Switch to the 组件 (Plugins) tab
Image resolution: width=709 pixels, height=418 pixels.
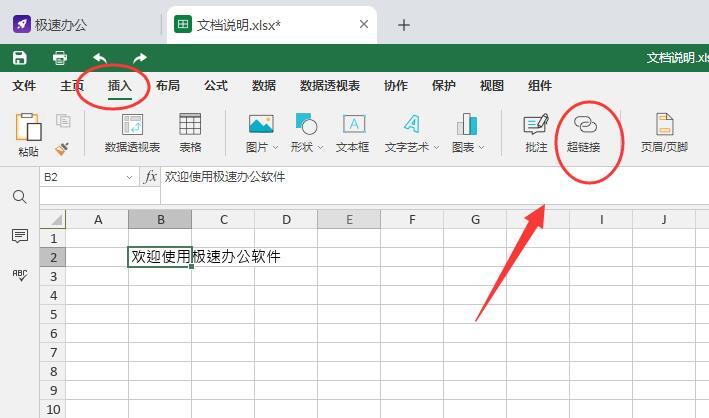pyautogui.click(x=539, y=86)
